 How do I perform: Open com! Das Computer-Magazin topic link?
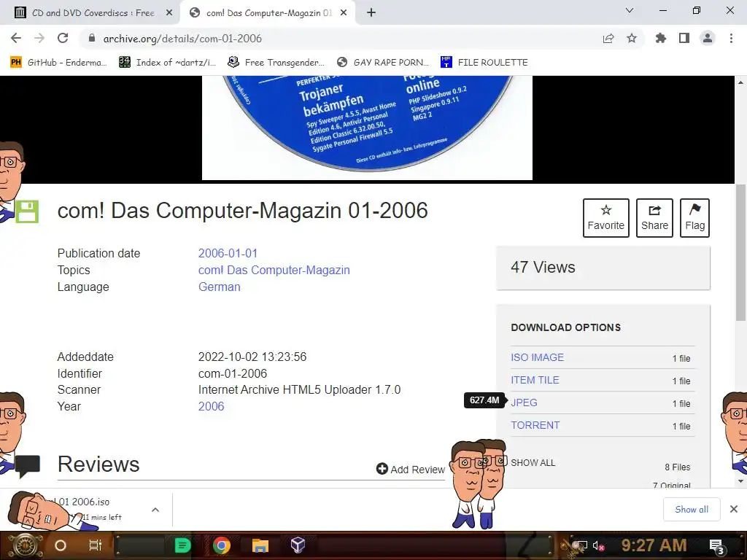coord(274,270)
